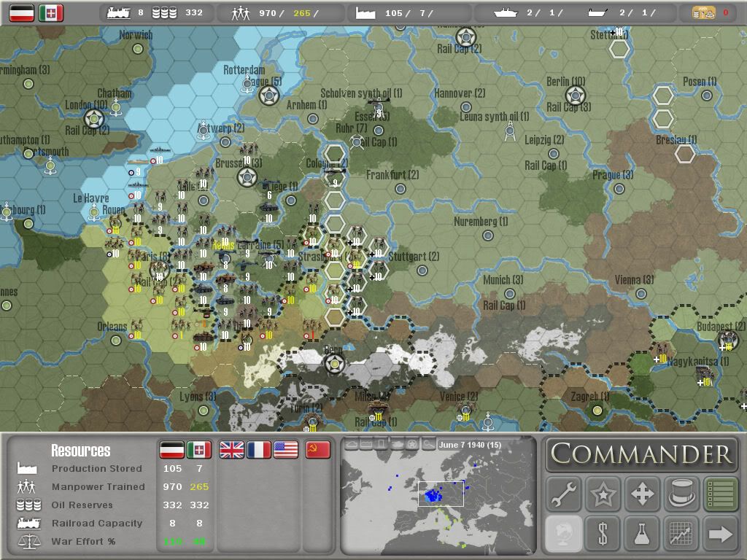This screenshot has height=560, width=747.
Task: Open the top hat diplomacy button
Action: coord(681,494)
